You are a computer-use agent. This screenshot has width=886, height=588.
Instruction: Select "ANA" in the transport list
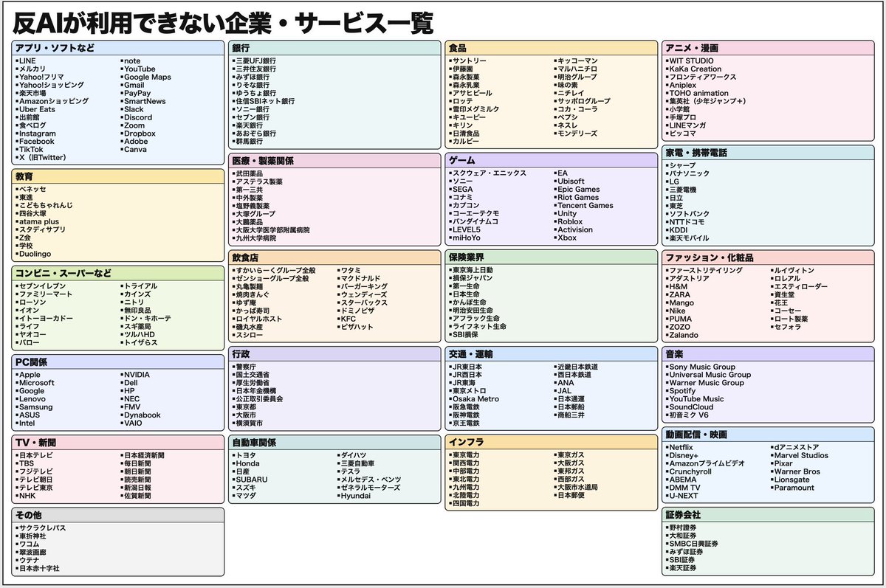click(x=566, y=383)
